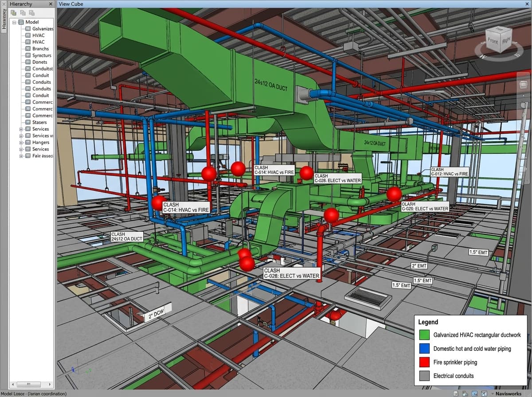Screen dimensions: 532x397
Task: Select the Hangers tree item
Action: click(x=41, y=143)
